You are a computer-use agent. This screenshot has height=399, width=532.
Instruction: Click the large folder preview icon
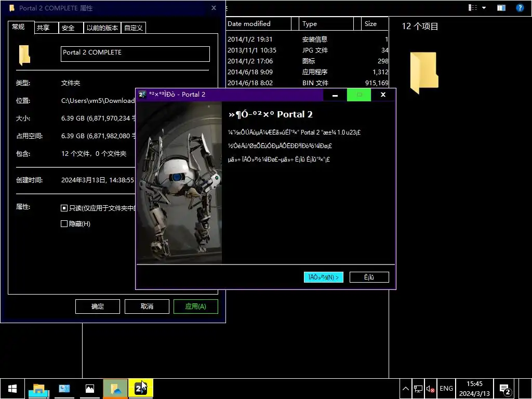tap(424, 72)
